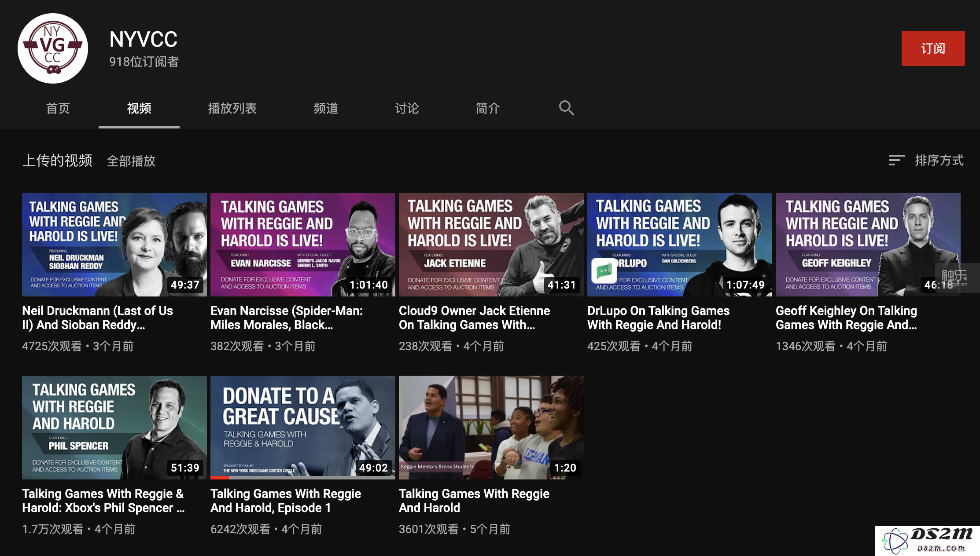Open the Geoff Keighley video thumbnail
The width and height of the screenshot is (980, 556).
[x=868, y=245]
